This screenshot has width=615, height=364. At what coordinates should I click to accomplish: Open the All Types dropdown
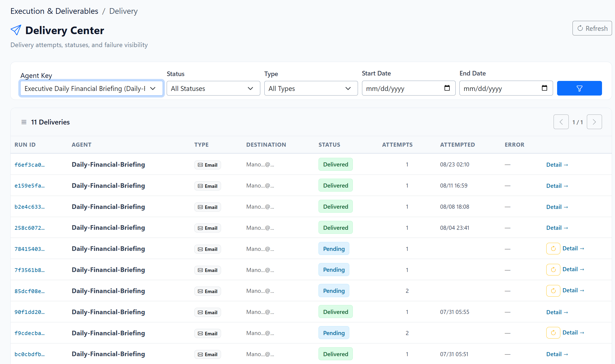(311, 88)
